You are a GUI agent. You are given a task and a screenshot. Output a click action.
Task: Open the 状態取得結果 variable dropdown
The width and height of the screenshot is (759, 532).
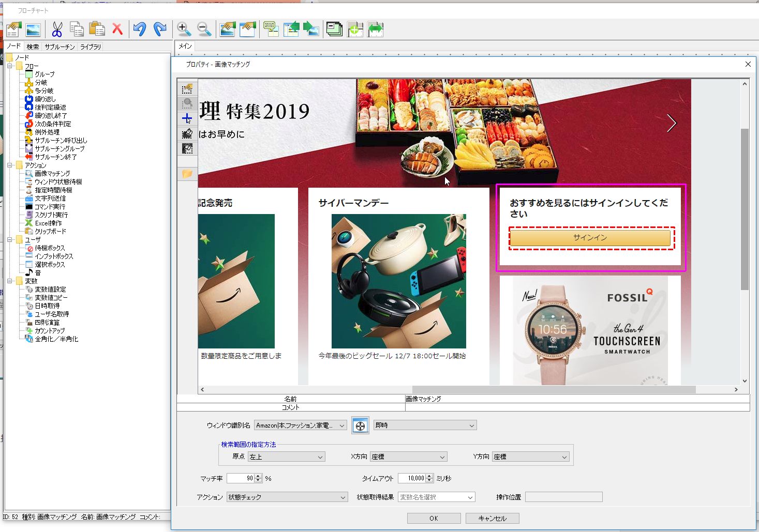tap(436, 497)
